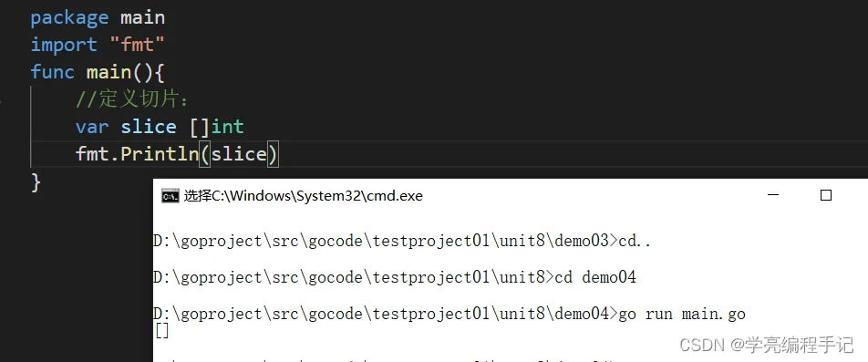Click the closing brace of main
This screenshot has width=868, height=362.
[36, 181]
